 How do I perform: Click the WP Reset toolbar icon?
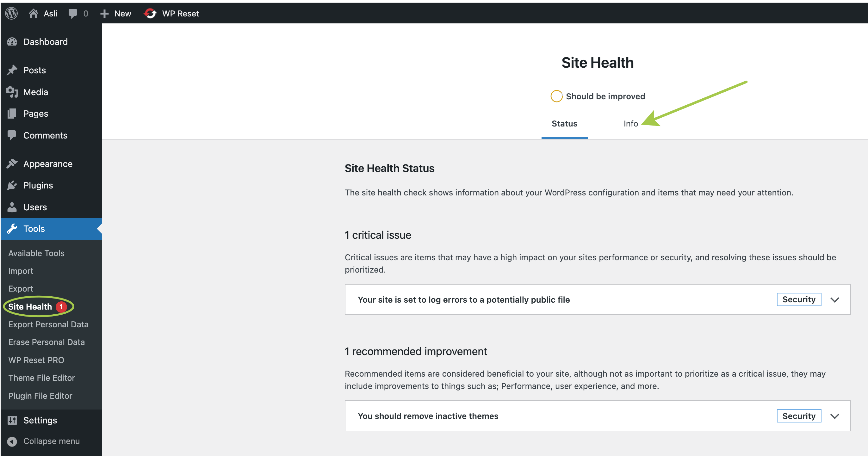(x=150, y=14)
